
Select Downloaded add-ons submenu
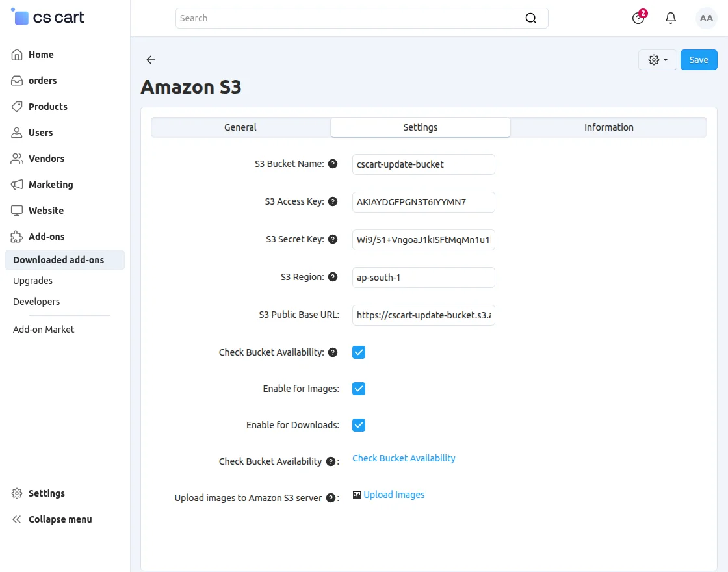click(65, 260)
